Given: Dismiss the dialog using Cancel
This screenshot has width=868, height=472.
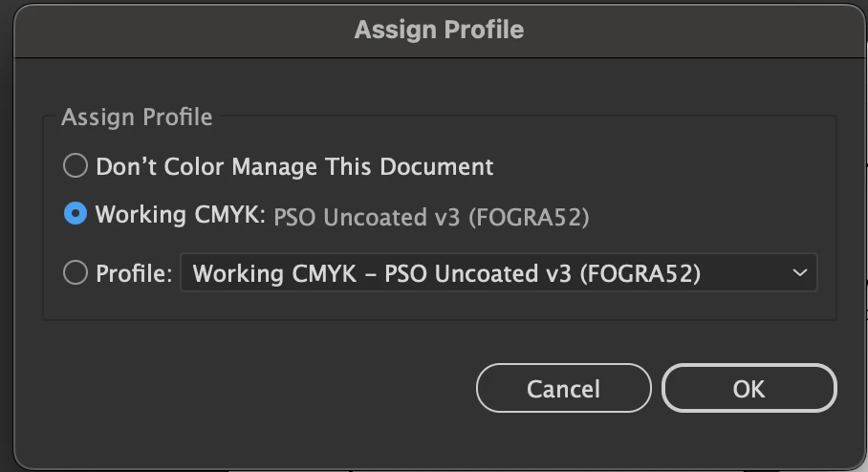Looking at the screenshot, I should click(x=563, y=389).
